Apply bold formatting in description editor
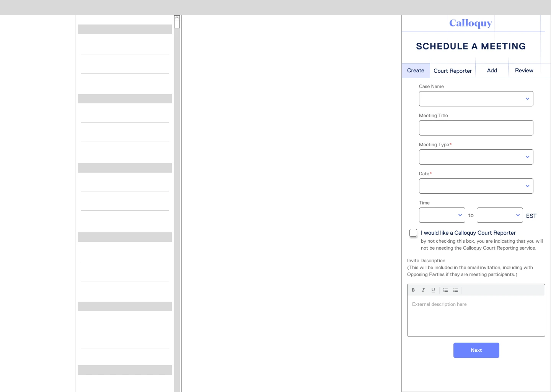Viewport: 551px width, 392px height. [413, 290]
